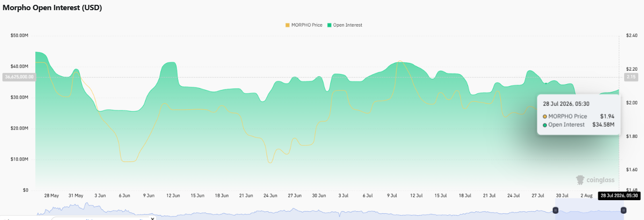Click the $2.40 right axis label

pos(631,35)
